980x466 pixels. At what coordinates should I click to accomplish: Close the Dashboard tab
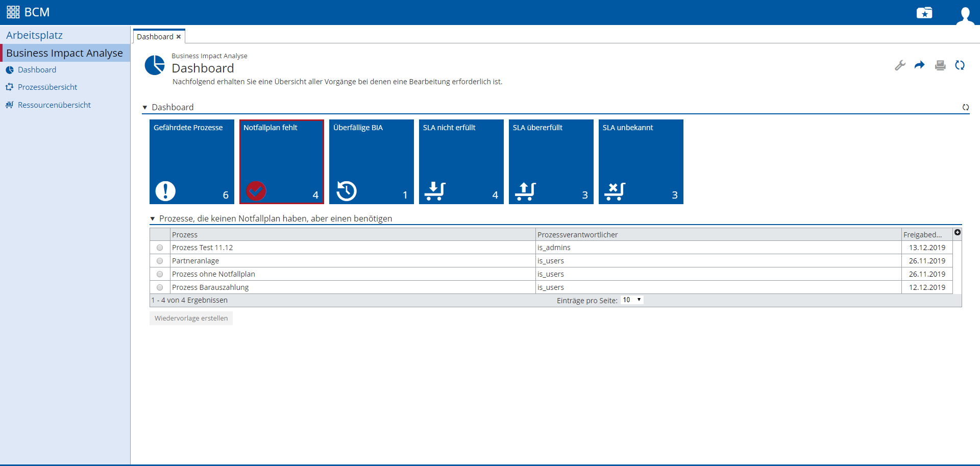pyautogui.click(x=179, y=37)
